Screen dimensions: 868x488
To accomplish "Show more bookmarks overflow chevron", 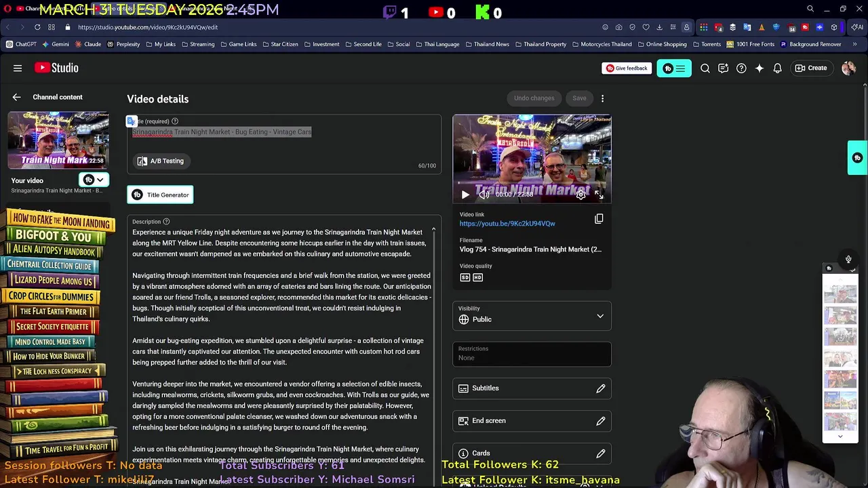I will point(854,44).
